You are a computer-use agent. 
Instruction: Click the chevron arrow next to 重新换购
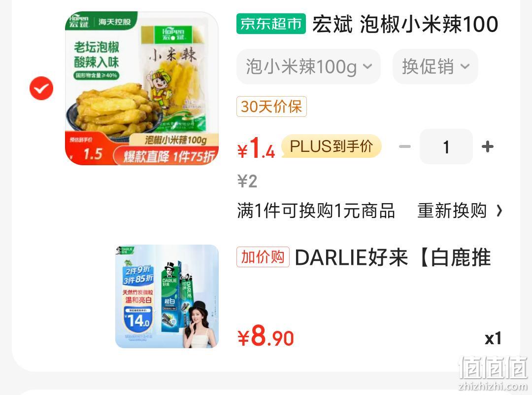[x=499, y=211]
